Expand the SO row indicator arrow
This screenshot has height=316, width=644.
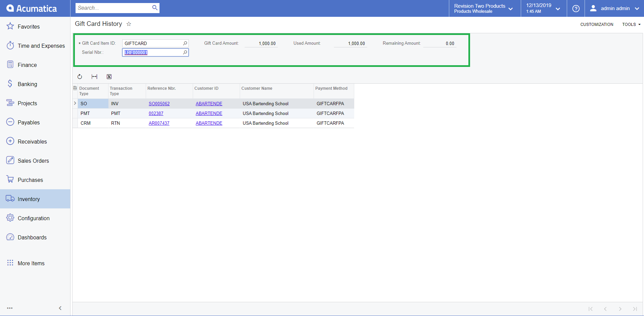pyautogui.click(x=75, y=103)
